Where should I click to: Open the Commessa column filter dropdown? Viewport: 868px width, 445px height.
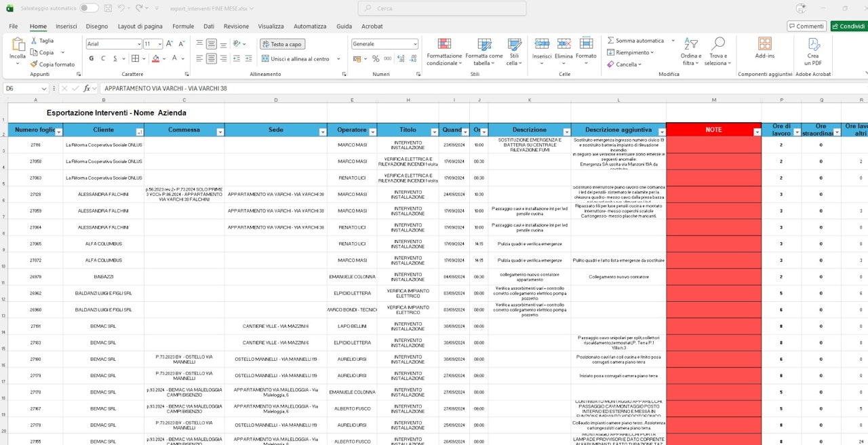[x=219, y=132]
